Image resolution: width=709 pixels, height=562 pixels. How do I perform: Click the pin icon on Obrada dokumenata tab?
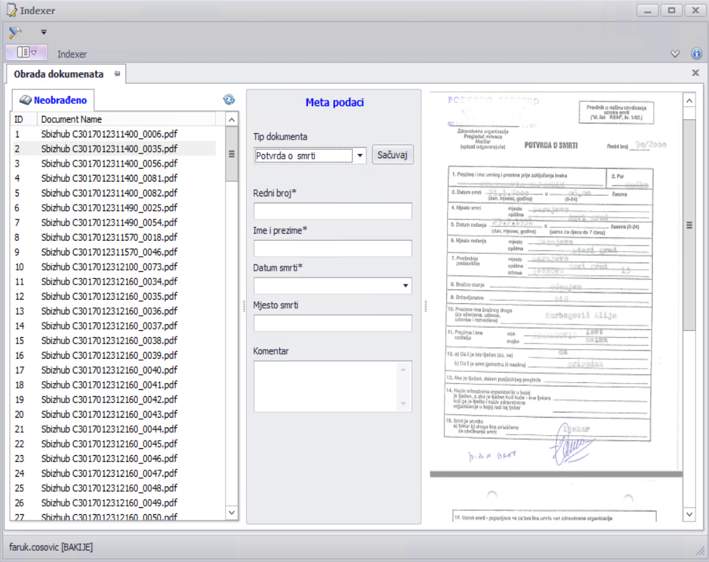pyautogui.click(x=118, y=73)
